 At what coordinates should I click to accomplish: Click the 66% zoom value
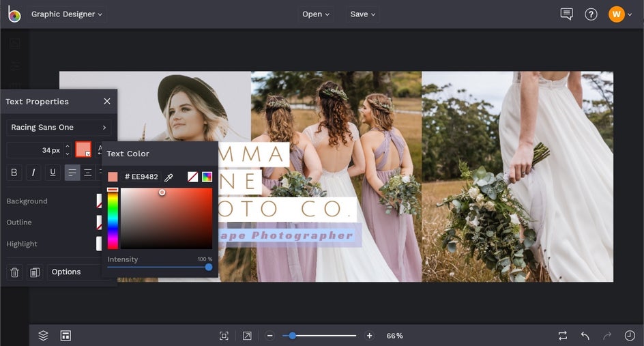[394, 336]
